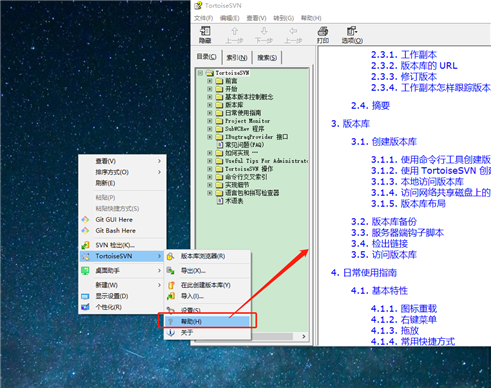Click the Useful Tips For Administrators folder icon
The image size is (491, 388).
pos(219,161)
